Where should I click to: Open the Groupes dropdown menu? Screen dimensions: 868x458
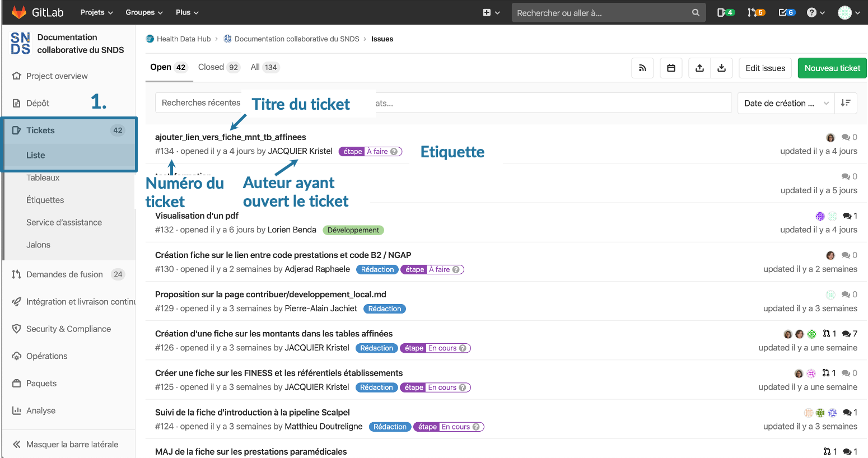[x=144, y=12]
